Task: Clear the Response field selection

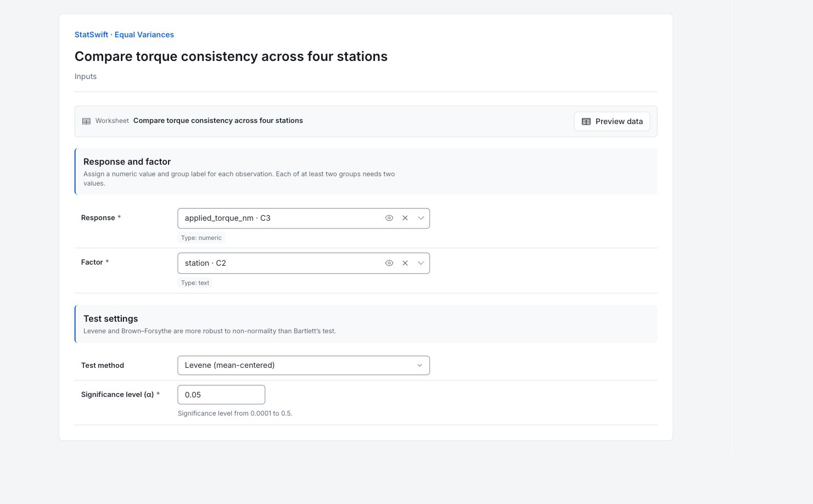Action: [x=405, y=218]
